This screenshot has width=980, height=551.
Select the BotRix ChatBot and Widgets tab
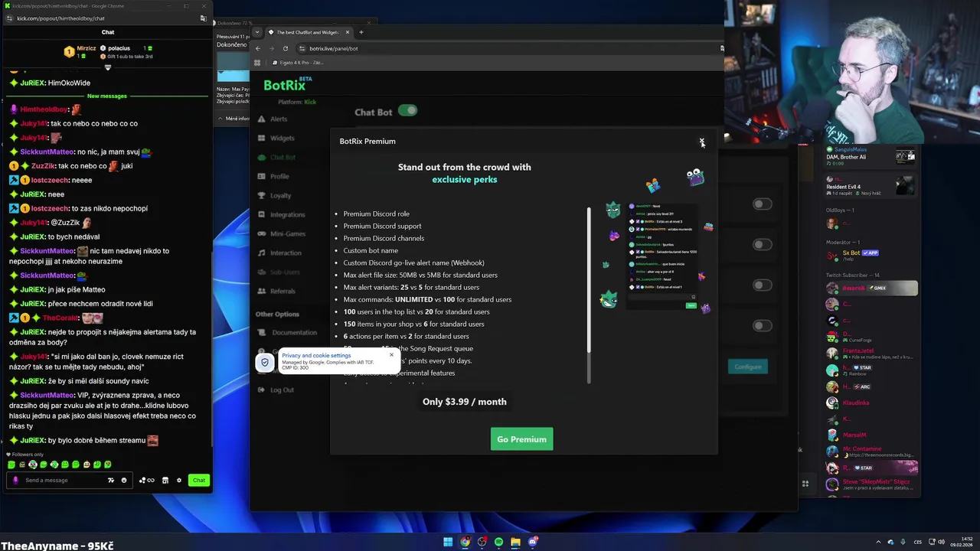tap(309, 32)
